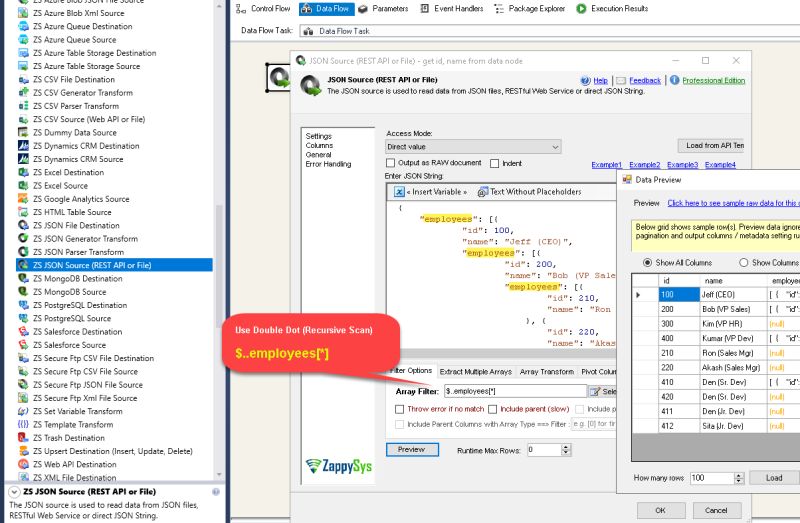Click the ZS Excel Source icon

(23, 185)
